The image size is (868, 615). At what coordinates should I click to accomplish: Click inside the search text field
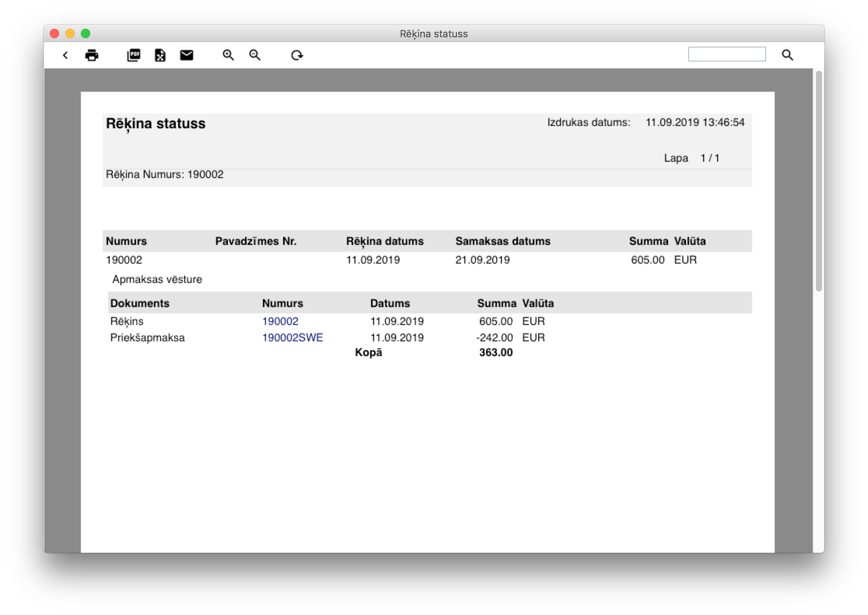(x=727, y=54)
